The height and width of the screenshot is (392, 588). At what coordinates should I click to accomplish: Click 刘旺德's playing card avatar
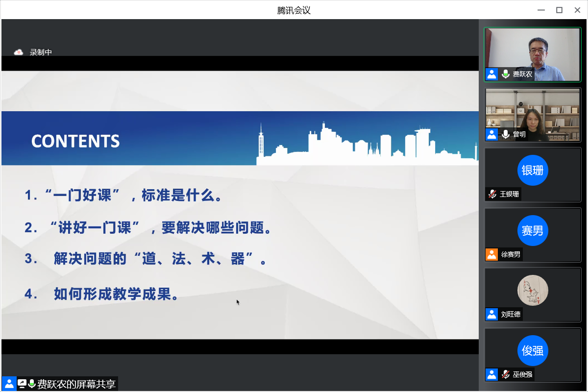(x=533, y=291)
